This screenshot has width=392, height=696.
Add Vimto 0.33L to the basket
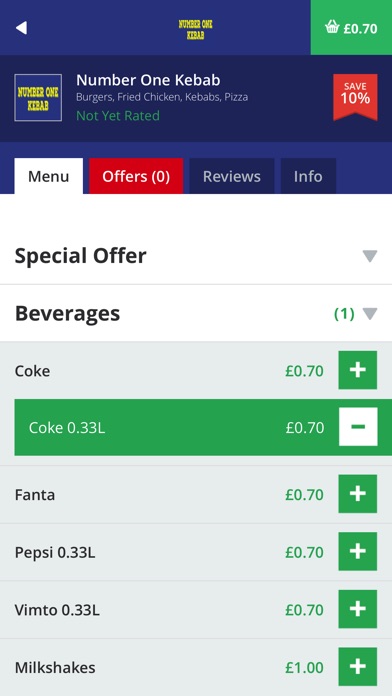pos(358,609)
